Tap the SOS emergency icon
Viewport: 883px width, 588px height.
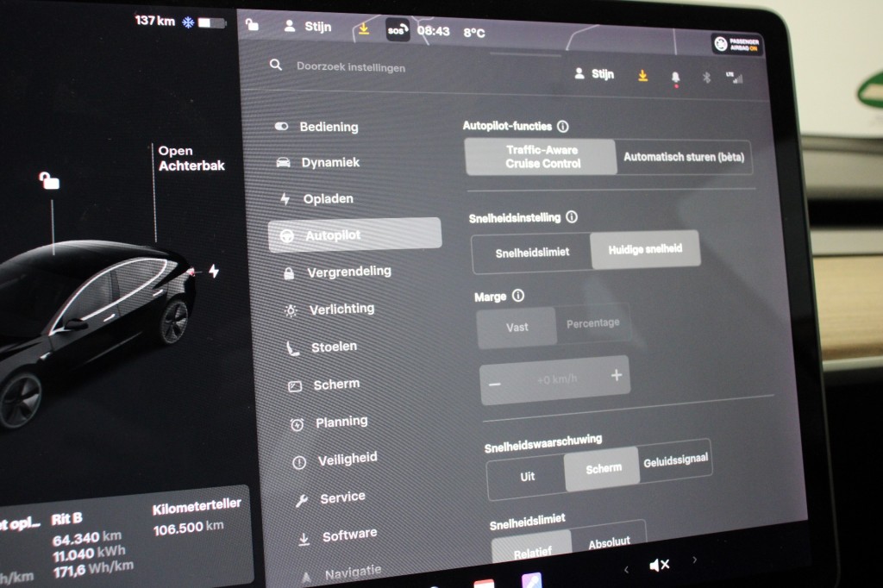pos(398,30)
